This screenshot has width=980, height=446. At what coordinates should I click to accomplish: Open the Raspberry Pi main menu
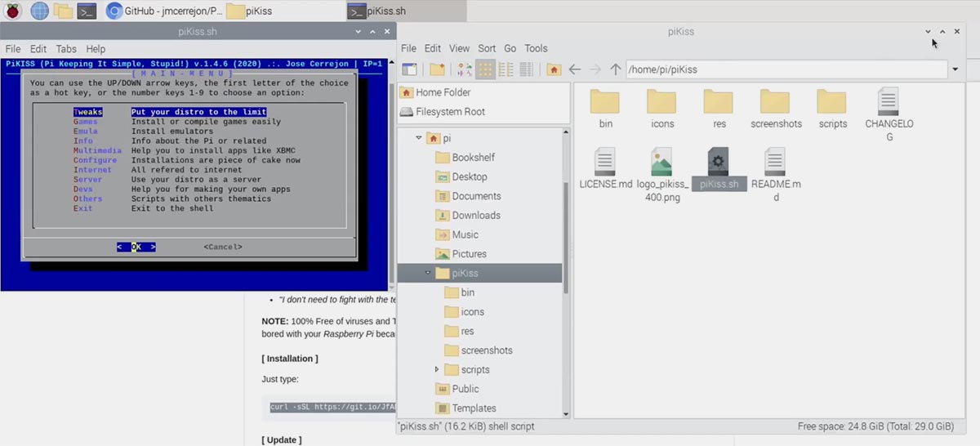pyautogui.click(x=13, y=11)
